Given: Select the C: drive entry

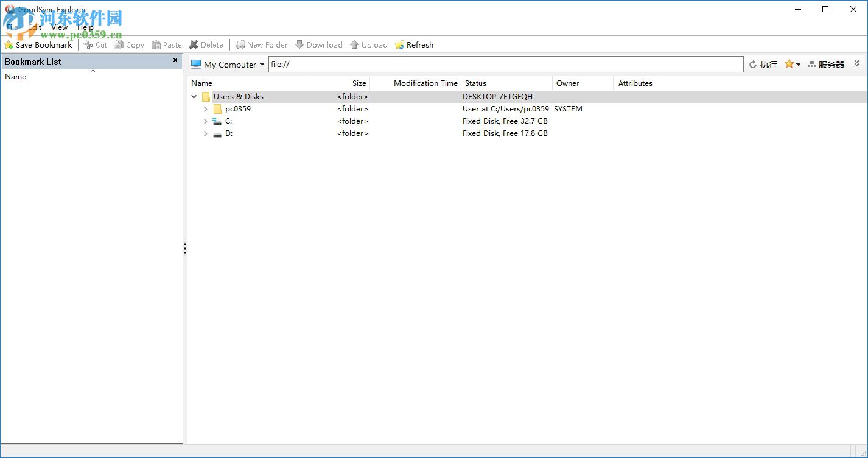Looking at the screenshot, I should [228, 121].
